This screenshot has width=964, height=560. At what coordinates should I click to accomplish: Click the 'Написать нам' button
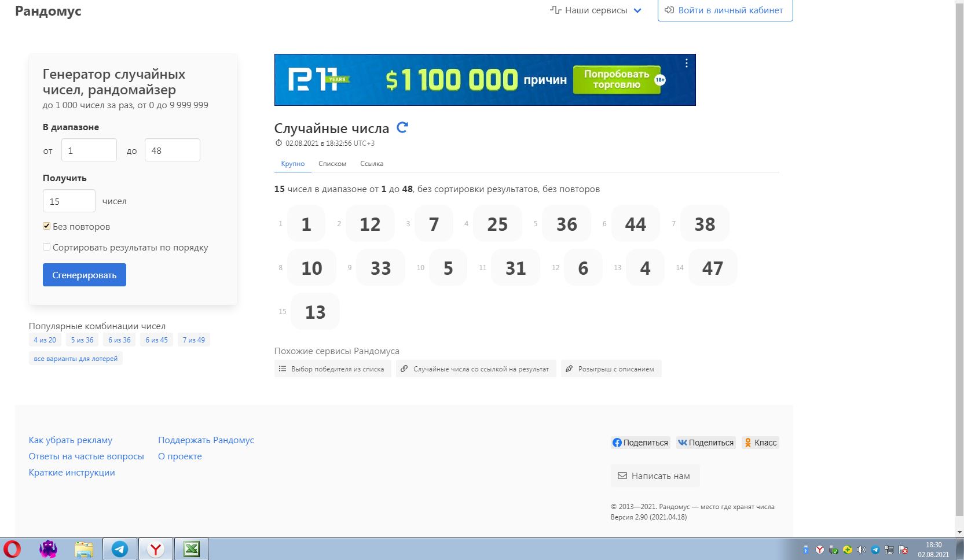pyautogui.click(x=655, y=476)
